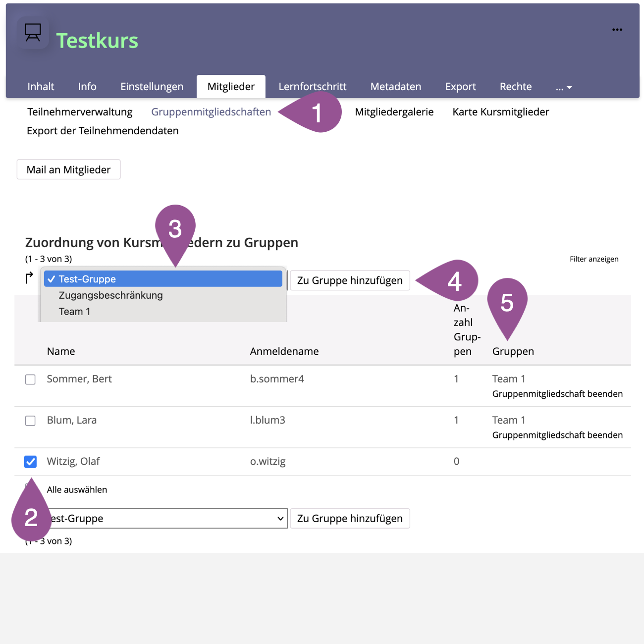Go to the Rechte tab
The image size is (644, 644).
515,87
